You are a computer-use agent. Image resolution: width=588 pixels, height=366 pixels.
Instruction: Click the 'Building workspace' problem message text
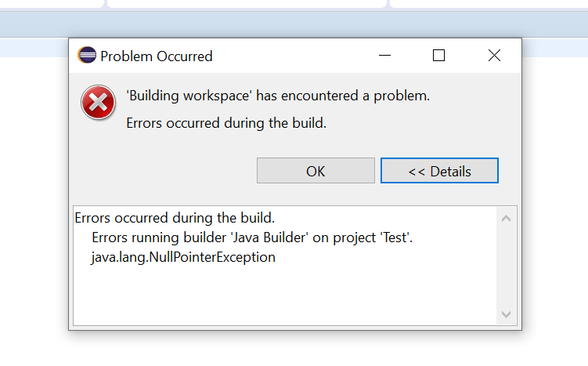point(278,96)
